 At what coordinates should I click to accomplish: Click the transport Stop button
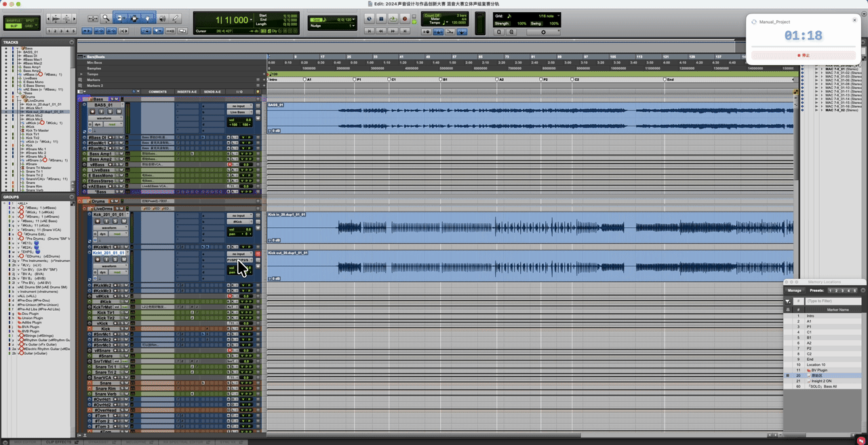[x=381, y=19]
